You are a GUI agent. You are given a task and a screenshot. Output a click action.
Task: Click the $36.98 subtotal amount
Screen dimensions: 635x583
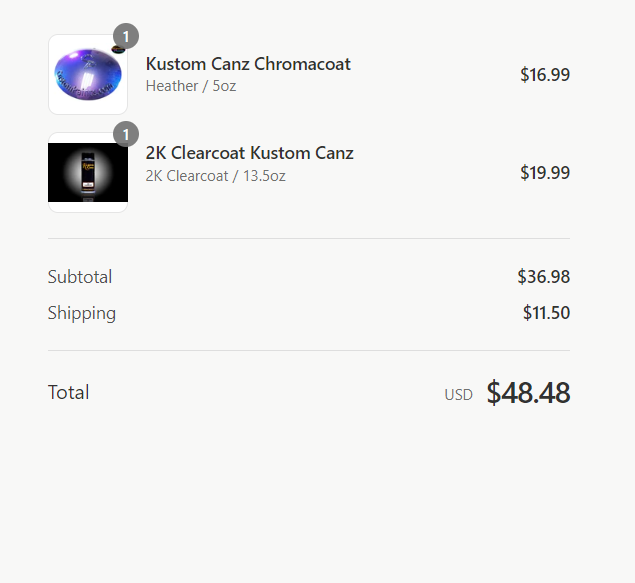[x=544, y=277]
